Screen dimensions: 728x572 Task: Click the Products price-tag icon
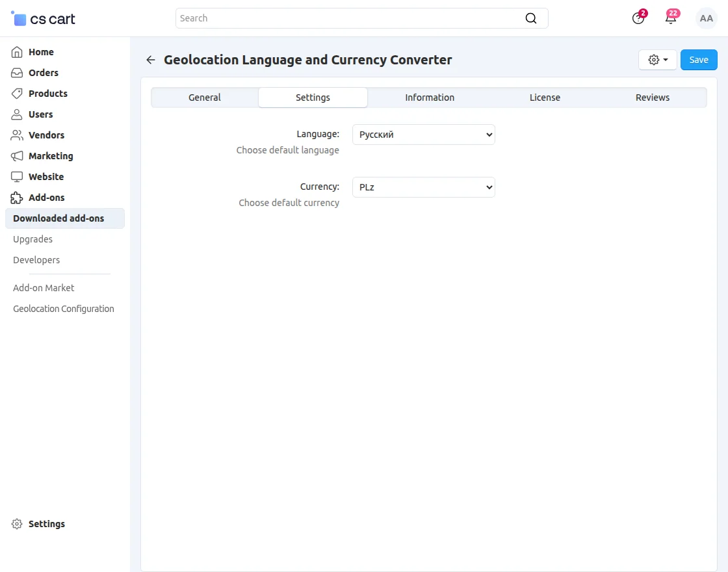click(x=16, y=94)
